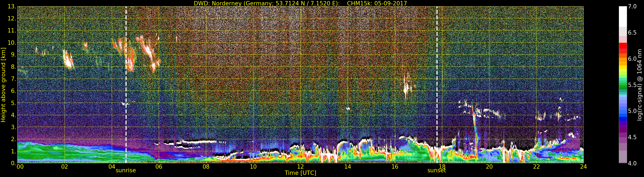Click the height axis tick label '13.'
The image size is (644, 177).
pyautogui.click(x=12, y=6)
